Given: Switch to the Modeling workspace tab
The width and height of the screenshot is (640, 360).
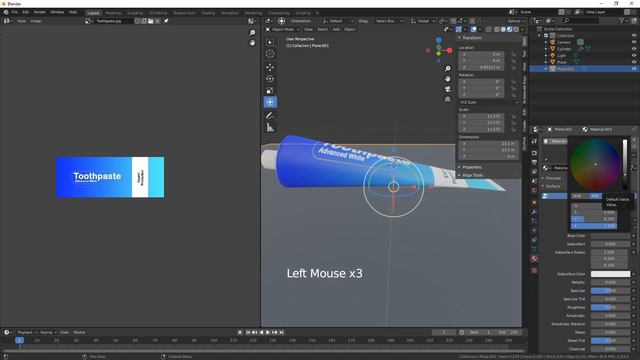Looking at the screenshot, I should pos(113,13).
